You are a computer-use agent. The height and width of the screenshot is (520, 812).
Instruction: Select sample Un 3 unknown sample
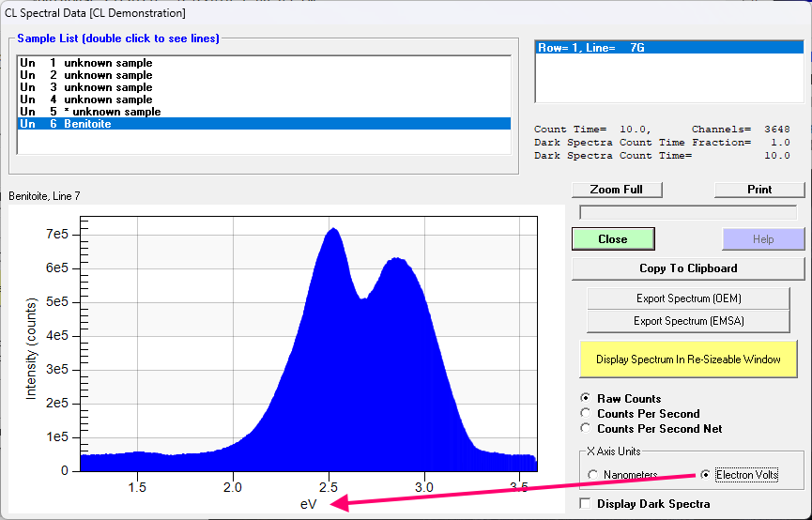(108, 87)
